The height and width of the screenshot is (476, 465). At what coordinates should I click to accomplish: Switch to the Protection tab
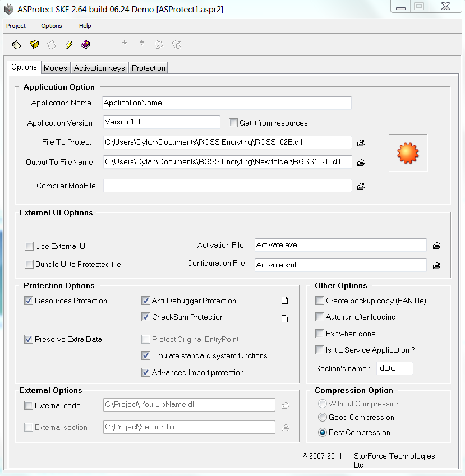tap(148, 68)
